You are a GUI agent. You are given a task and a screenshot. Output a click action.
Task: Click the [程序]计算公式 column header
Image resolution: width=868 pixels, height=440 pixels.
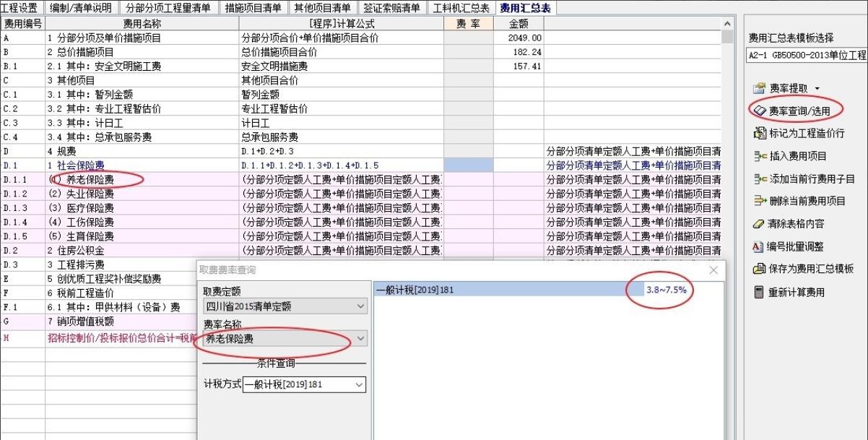pos(341,24)
